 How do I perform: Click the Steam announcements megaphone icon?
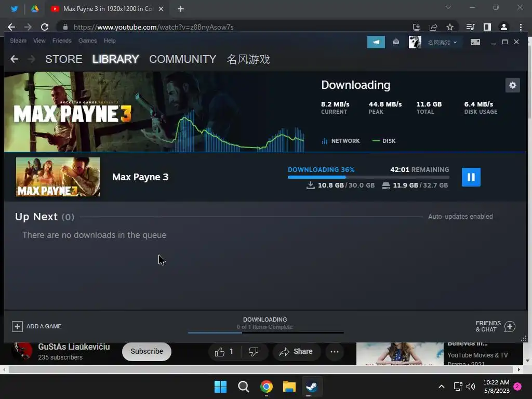click(376, 42)
